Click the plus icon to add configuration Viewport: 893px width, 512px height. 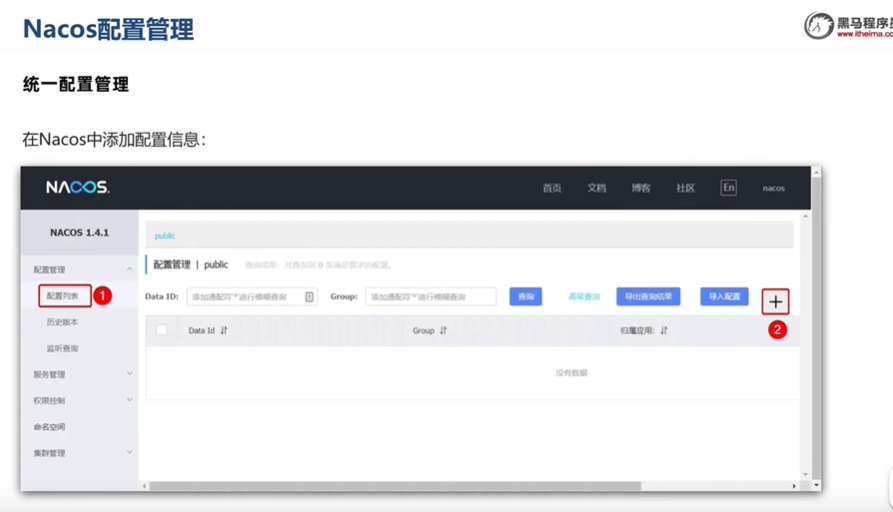[776, 302]
